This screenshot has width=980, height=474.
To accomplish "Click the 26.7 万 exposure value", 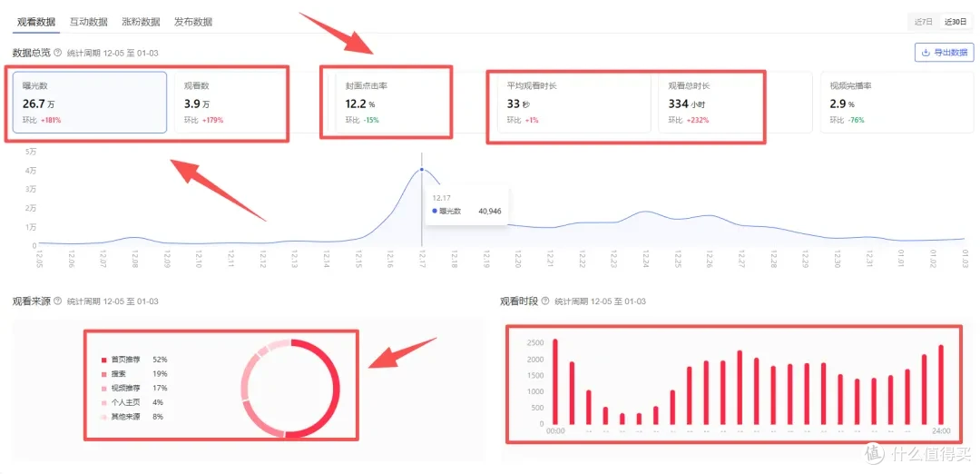I will click(37, 104).
